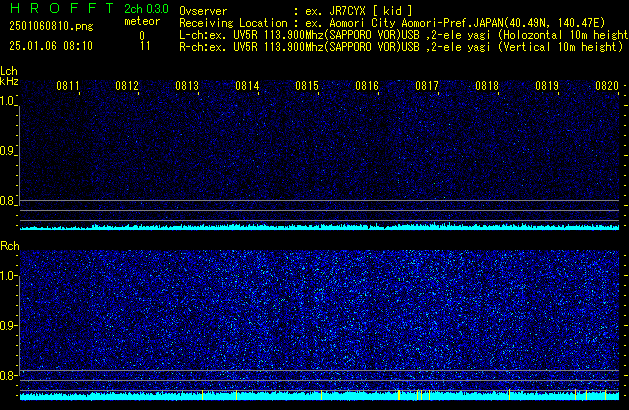Click the Rch 0.8 kHz axis label
629x410 pixels.
(7, 375)
